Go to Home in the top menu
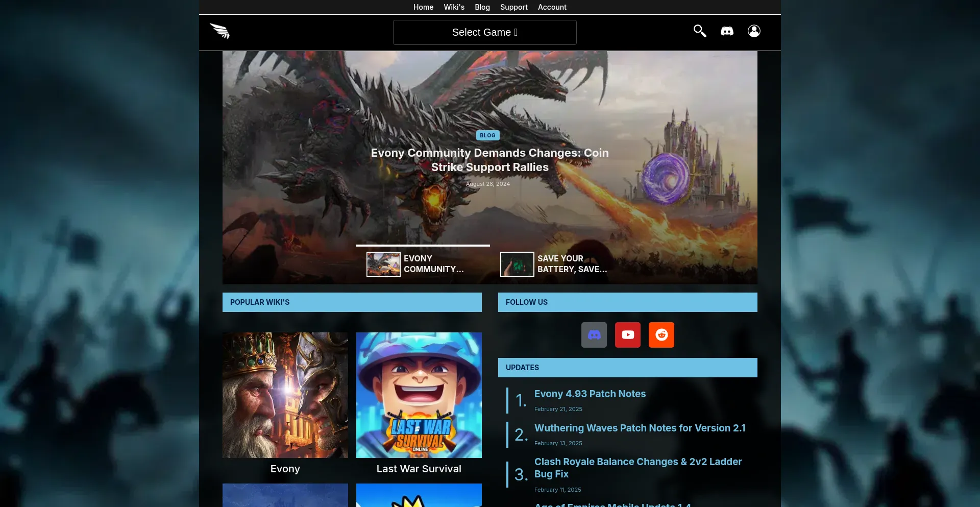 [x=423, y=7]
